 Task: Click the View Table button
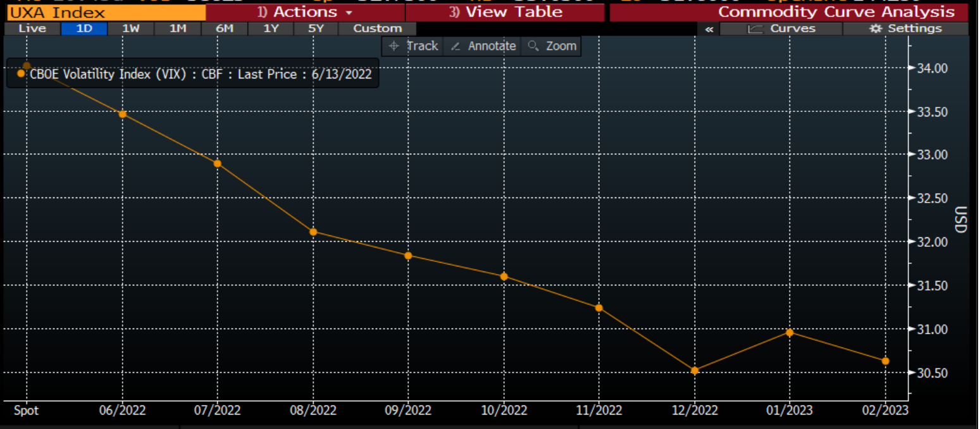(x=505, y=12)
